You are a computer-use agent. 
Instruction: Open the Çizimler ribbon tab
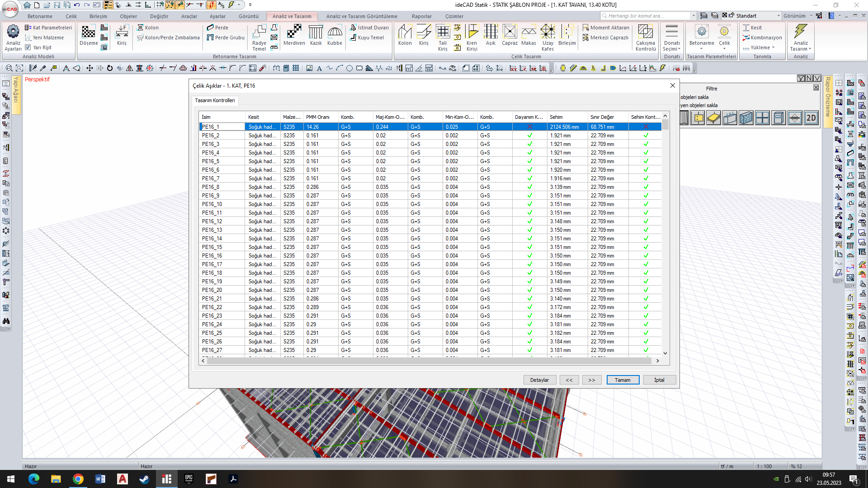(454, 16)
